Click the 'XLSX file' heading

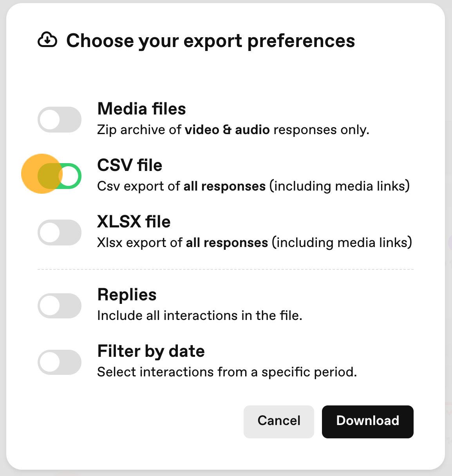click(x=134, y=222)
